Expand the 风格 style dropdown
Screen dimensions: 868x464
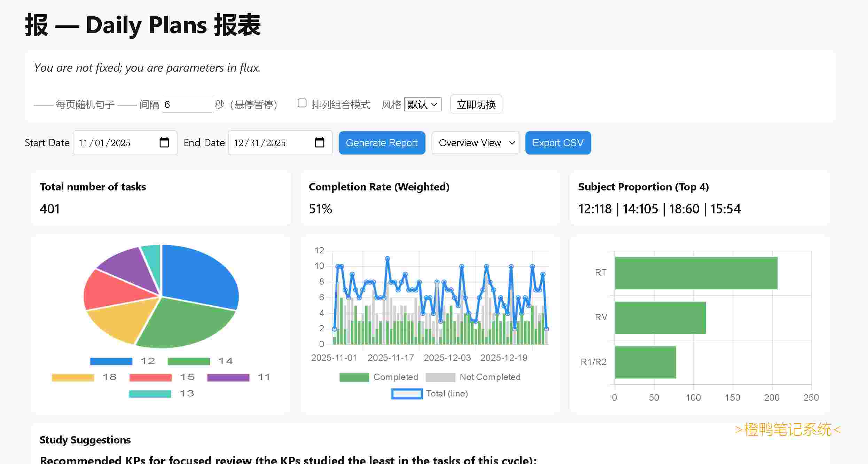point(422,104)
